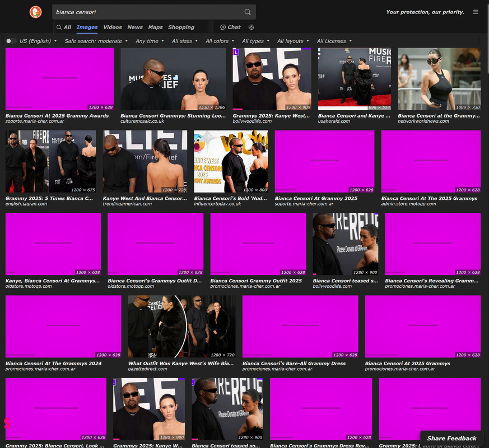Switch to the All results tab
Image resolution: width=489 pixels, height=448 pixels.
[x=64, y=27]
